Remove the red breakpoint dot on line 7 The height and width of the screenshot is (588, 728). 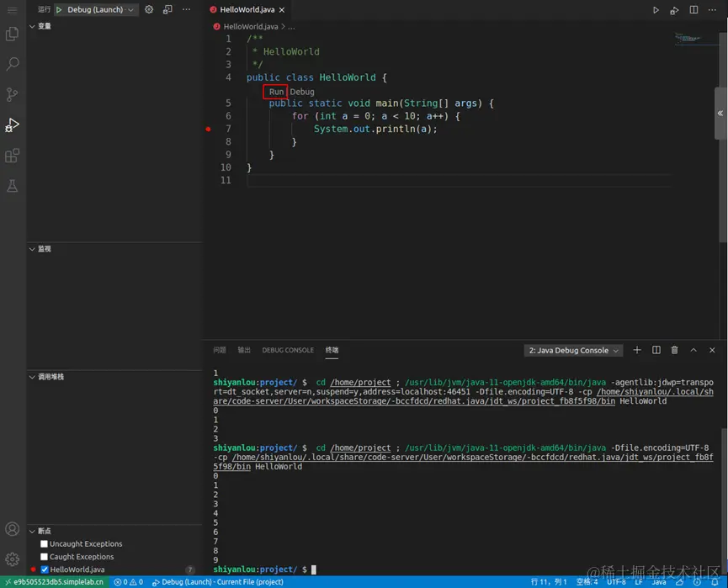pos(208,130)
